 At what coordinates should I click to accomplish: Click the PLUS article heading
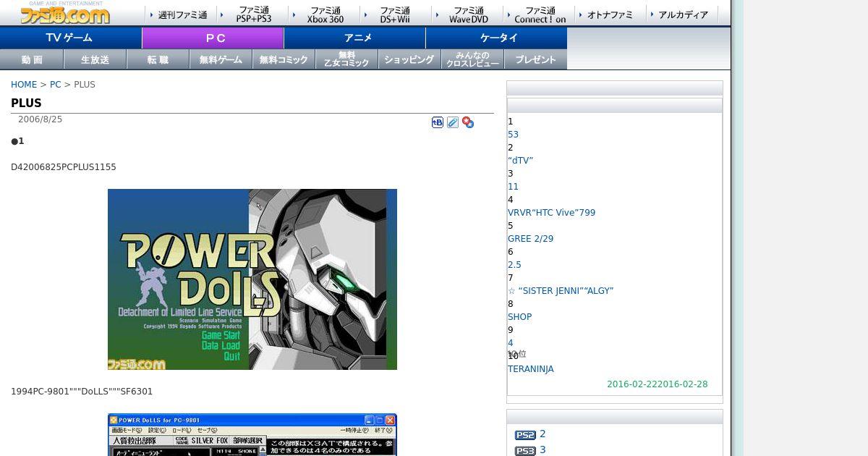click(x=26, y=104)
